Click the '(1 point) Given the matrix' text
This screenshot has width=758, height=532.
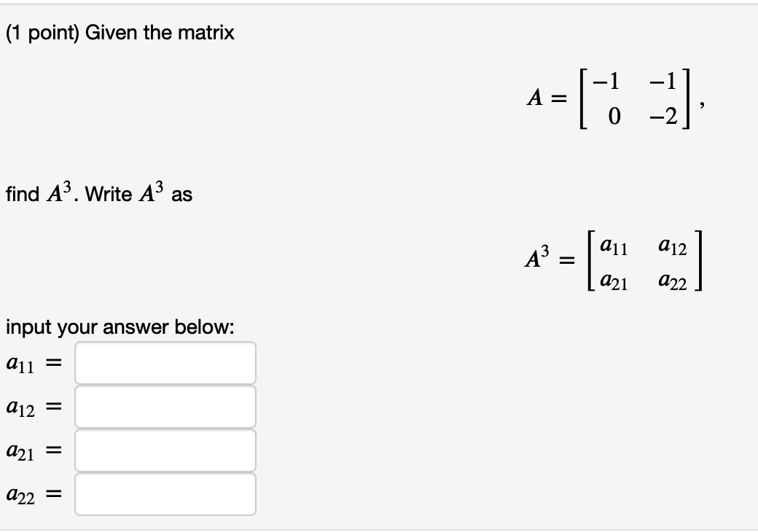coord(120,33)
